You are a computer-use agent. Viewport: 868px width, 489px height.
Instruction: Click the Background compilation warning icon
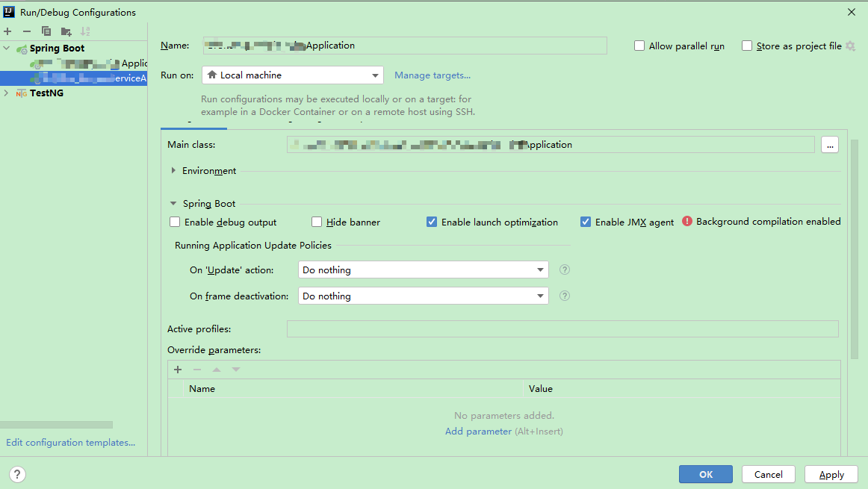[x=687, y=221]
